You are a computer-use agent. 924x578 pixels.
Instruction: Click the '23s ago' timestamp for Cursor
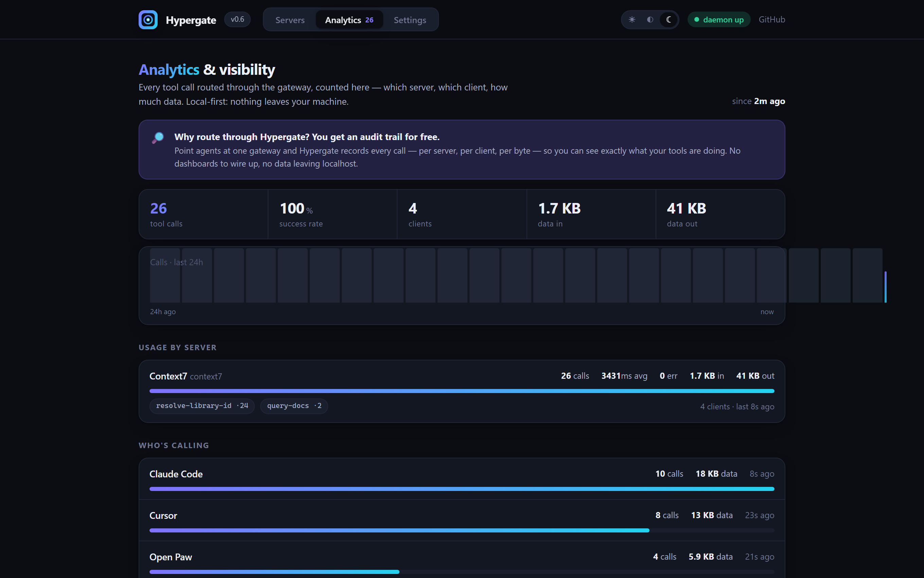760,515
